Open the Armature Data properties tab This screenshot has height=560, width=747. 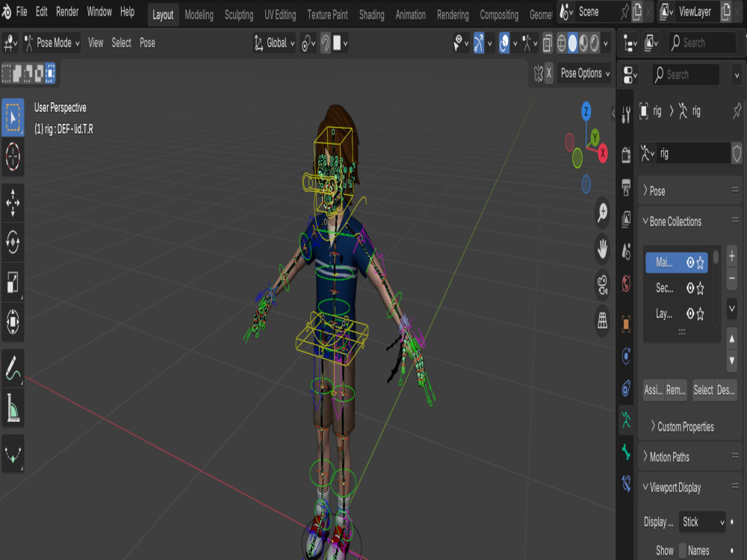click(627, 420)
